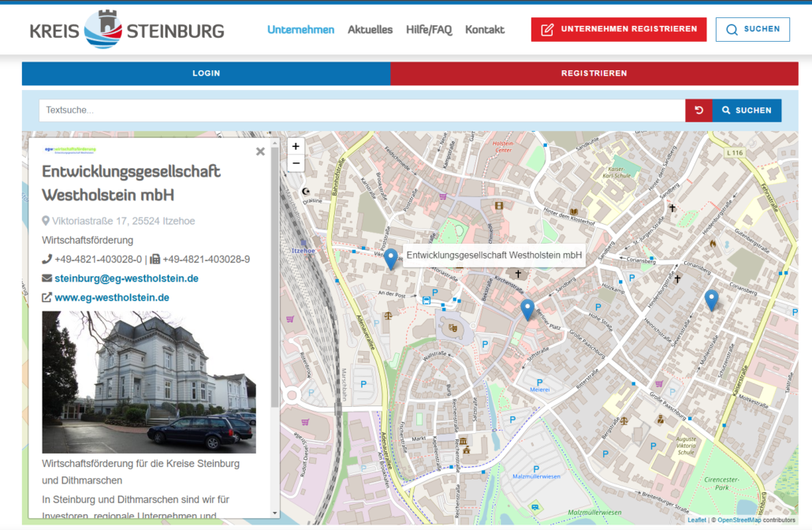Go to the Hilfe/FAQ page

(429, 30)
